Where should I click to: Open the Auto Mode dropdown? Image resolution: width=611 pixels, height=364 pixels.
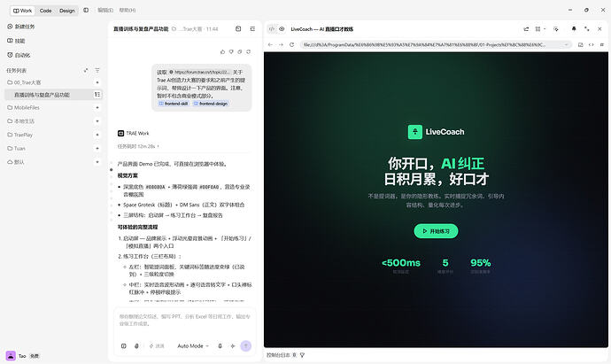click(x=193, y=345)
